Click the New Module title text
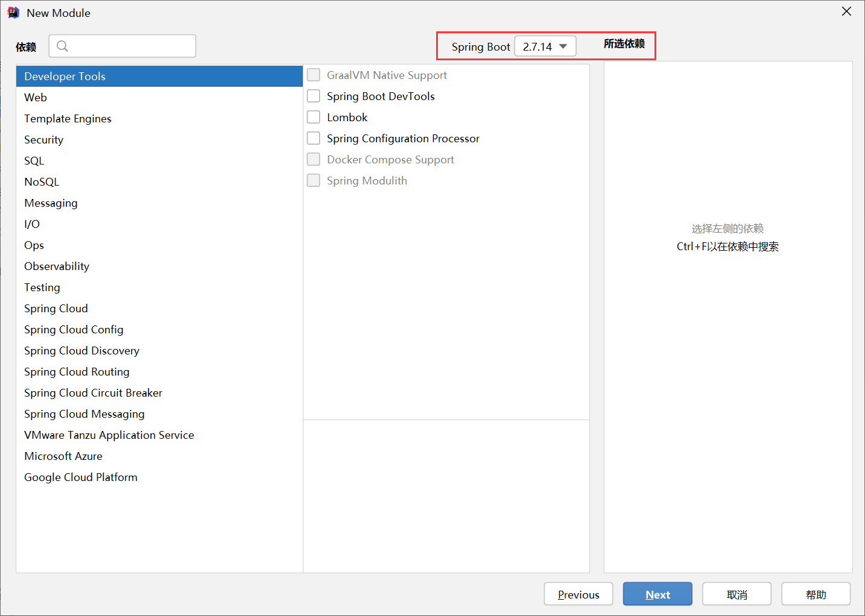 pos(59,13)
